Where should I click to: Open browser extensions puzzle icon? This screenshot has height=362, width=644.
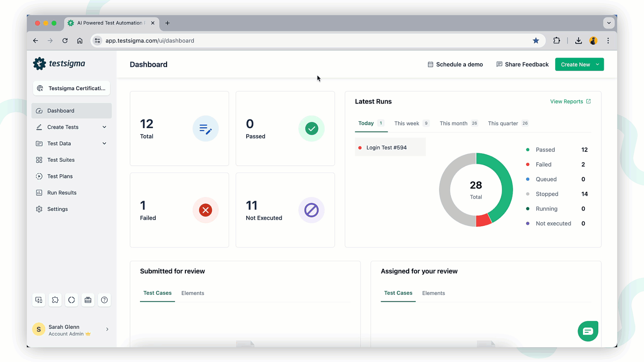coord(557,41)
